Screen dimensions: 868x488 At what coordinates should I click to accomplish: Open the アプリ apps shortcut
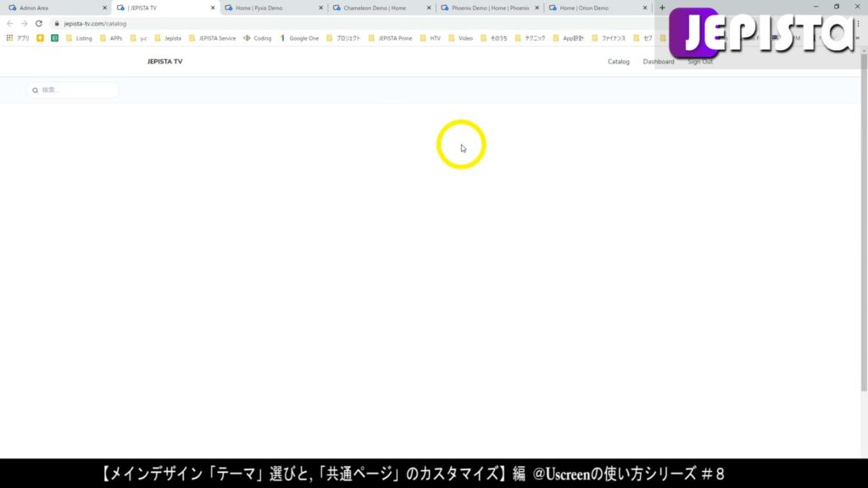click(18, 38)
